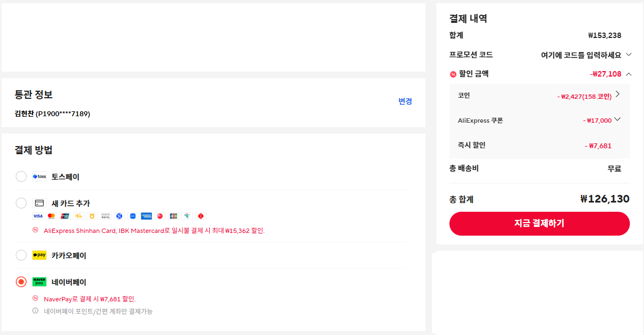
Task: Choose the 카카오페이 payment radio button
Action: click(21, 255)
